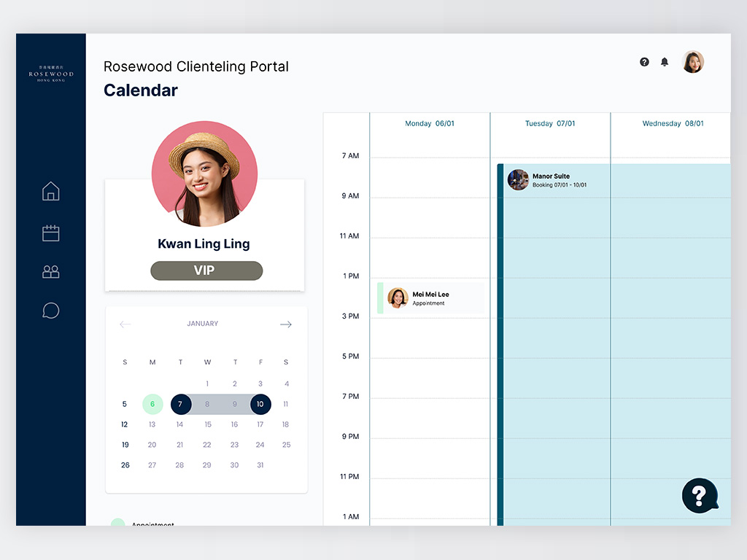
Task: Click the Mei Mei Lee avatar
Action: (398, 298)
